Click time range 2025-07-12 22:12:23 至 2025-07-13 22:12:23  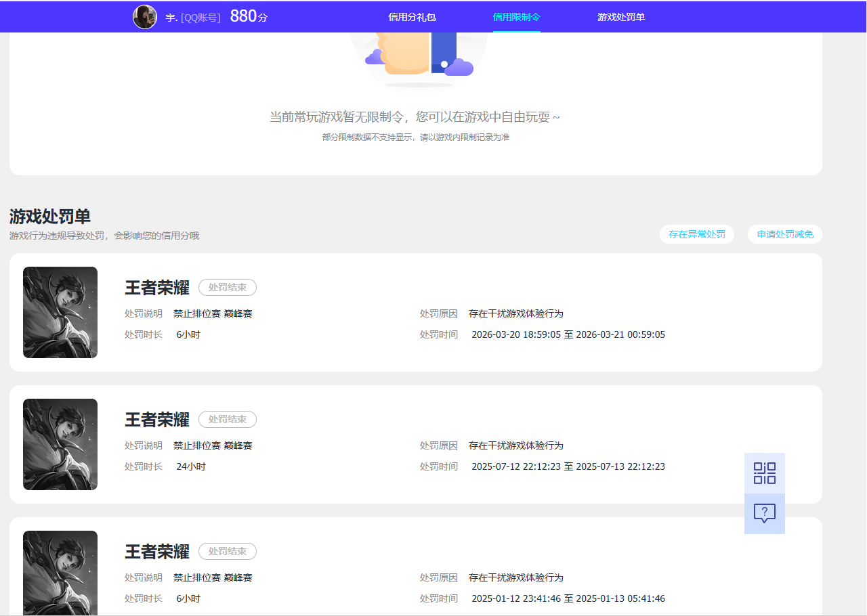click(568, 466)
